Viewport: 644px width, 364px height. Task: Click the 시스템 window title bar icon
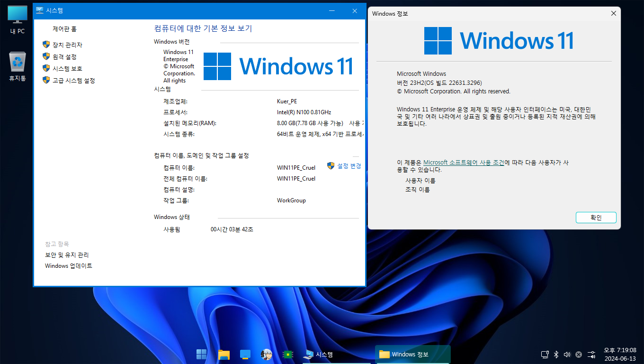[x=40, y=10]
